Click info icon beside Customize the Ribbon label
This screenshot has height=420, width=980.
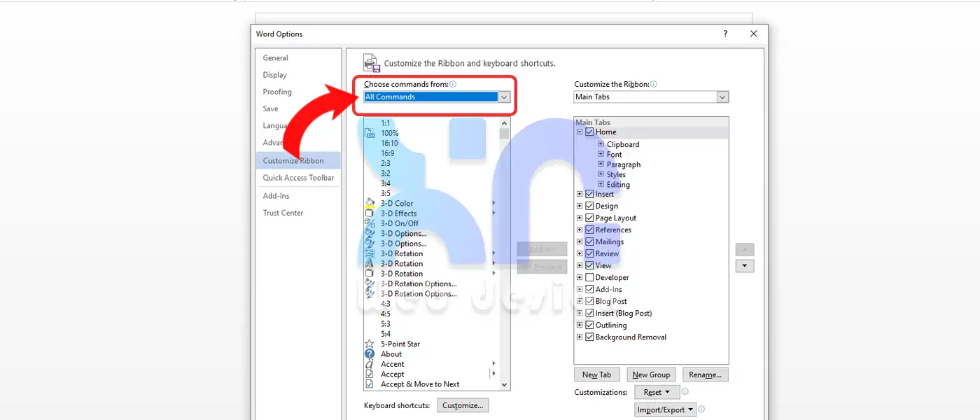(654, 84)
